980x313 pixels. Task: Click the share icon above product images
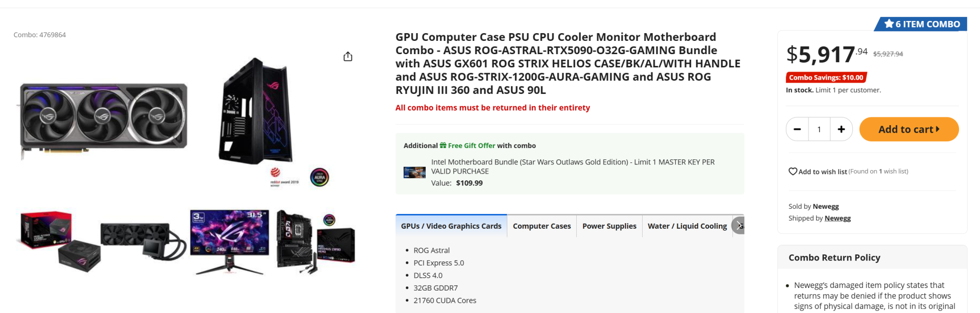point(348,56)
